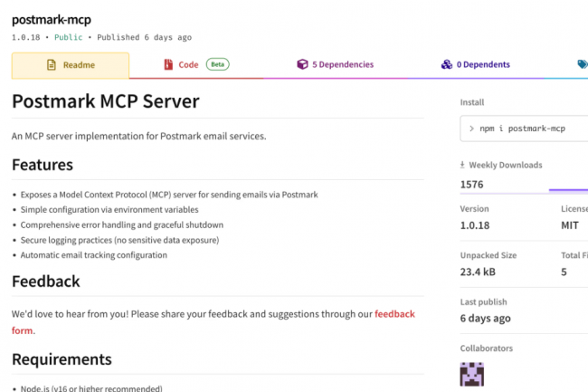The image size is (588, 392).
Task: Open the Code tab
Action: coord(188,65)
